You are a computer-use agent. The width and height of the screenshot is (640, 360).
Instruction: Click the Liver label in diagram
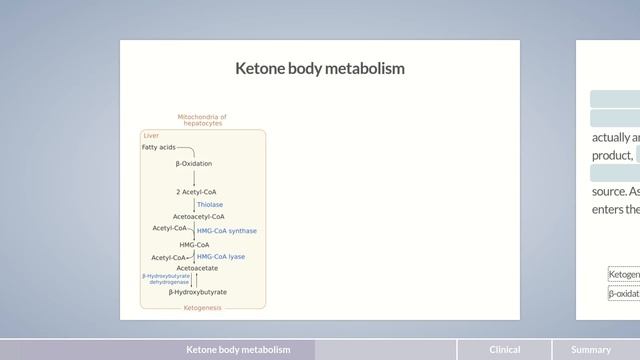(151, 136)
